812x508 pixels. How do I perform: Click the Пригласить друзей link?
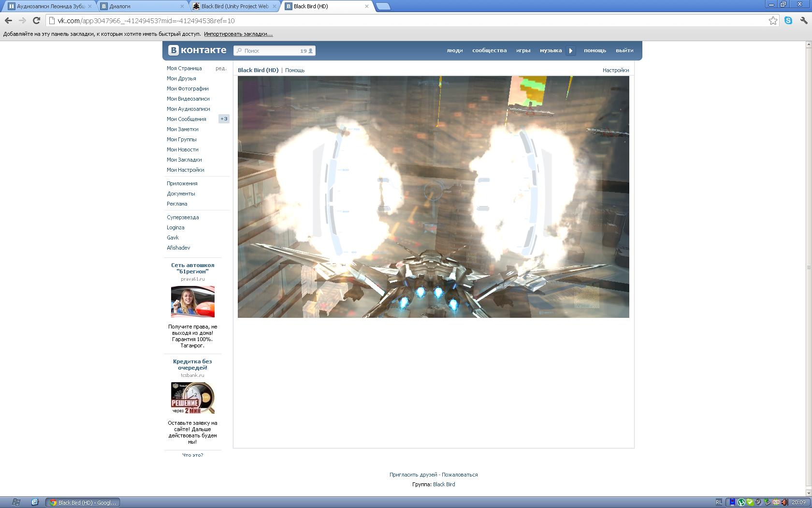click(413, 475)
